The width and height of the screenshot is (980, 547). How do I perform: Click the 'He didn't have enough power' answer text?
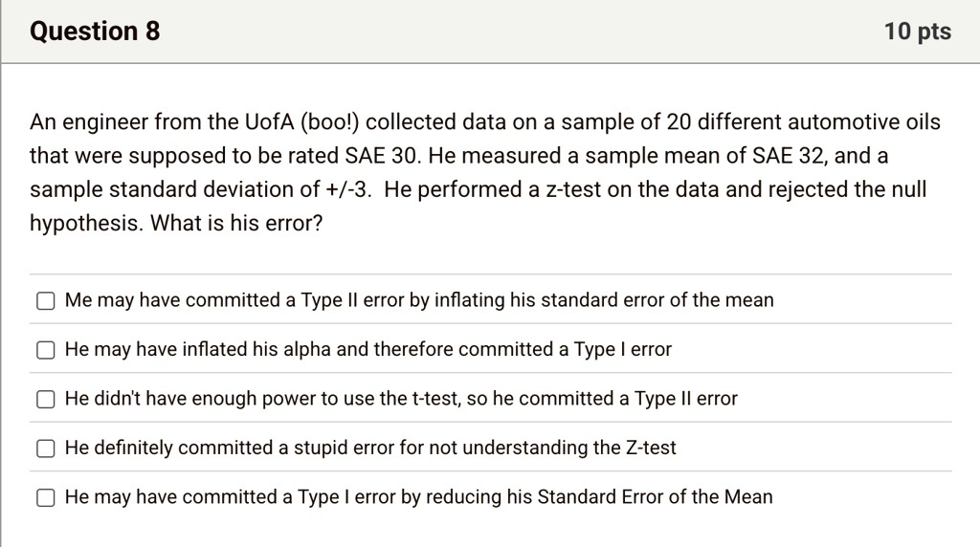point(401,399)
